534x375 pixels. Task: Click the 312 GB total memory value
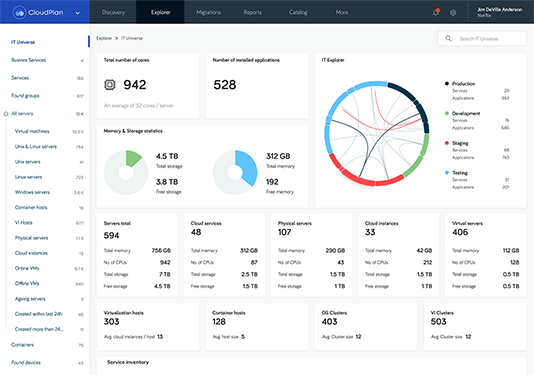click(x=278, y=156)
